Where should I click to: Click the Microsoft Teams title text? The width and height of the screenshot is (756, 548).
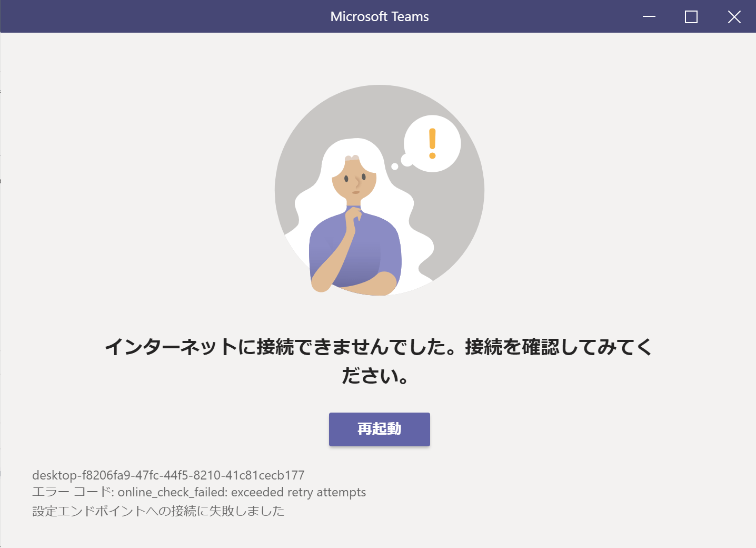point(379,17)
